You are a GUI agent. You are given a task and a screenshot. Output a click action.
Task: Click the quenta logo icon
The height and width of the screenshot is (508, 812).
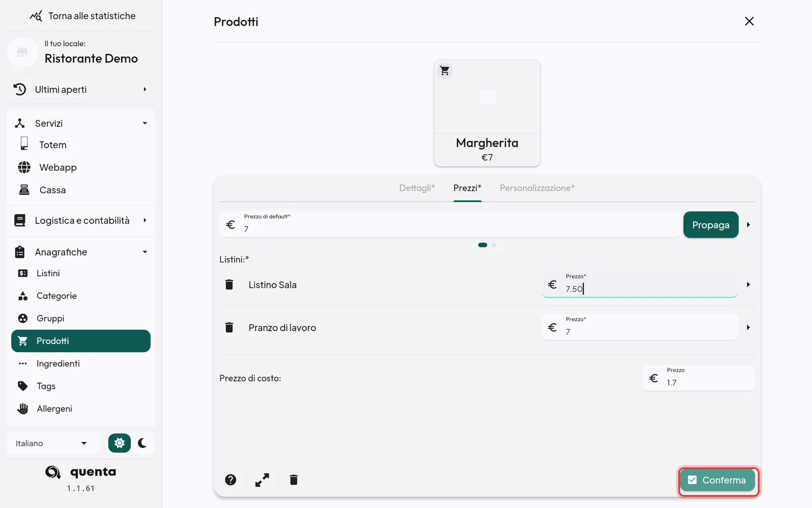[53, 472]
